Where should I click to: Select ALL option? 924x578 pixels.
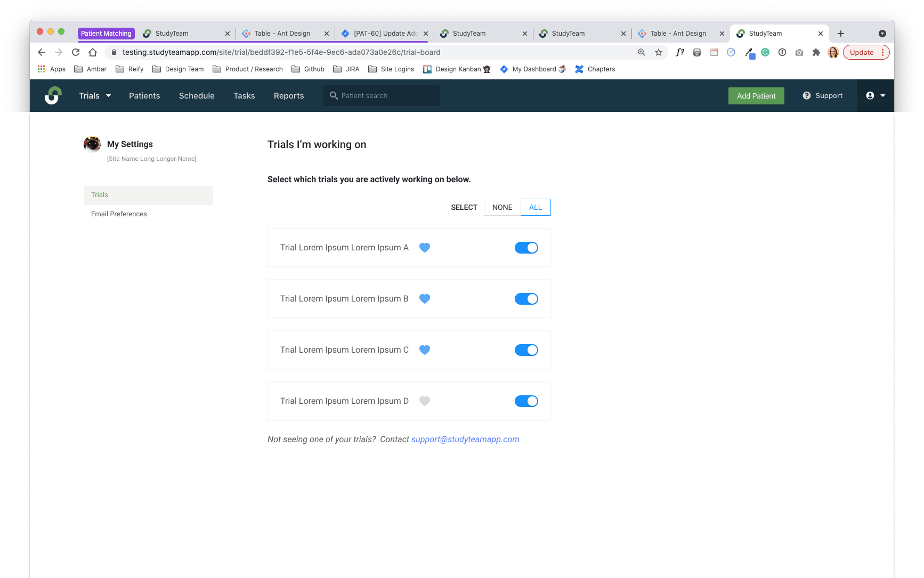coord(536,207)
